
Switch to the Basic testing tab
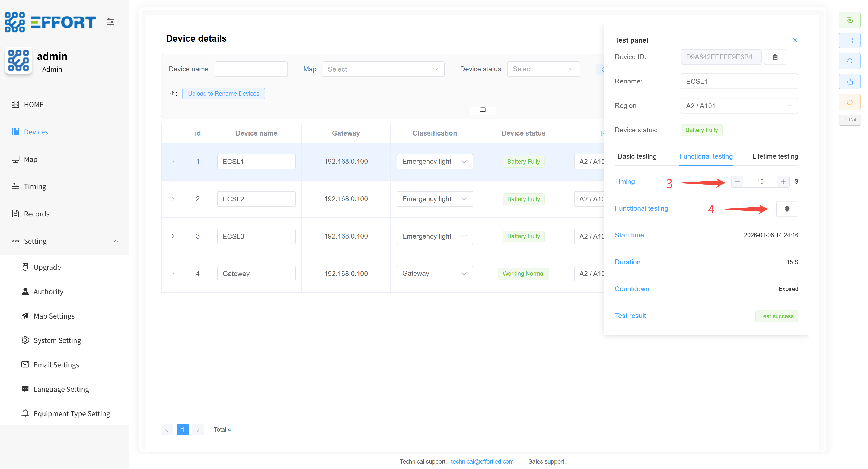click(637, 156)
